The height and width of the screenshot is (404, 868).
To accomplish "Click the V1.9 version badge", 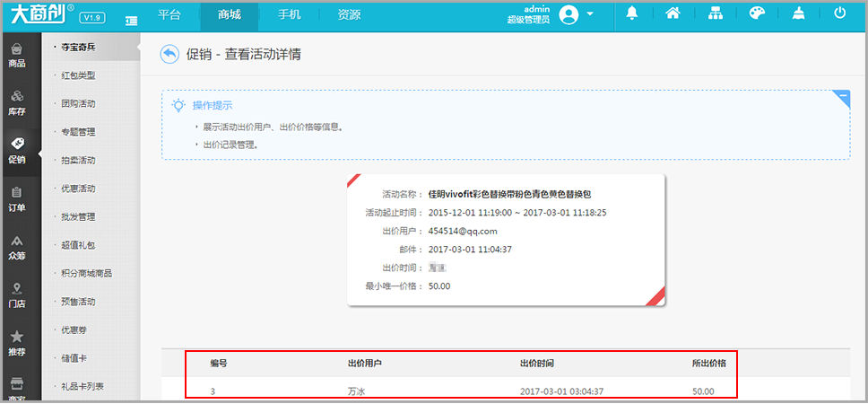I will click(x=93, y=17).
